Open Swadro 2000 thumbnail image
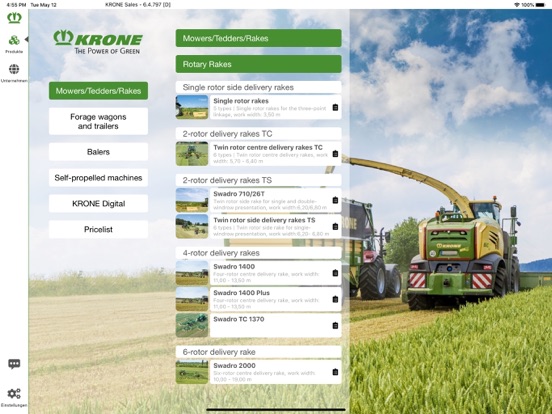The height and width of the screenshot is (414, 552). (x=192, y=372)
